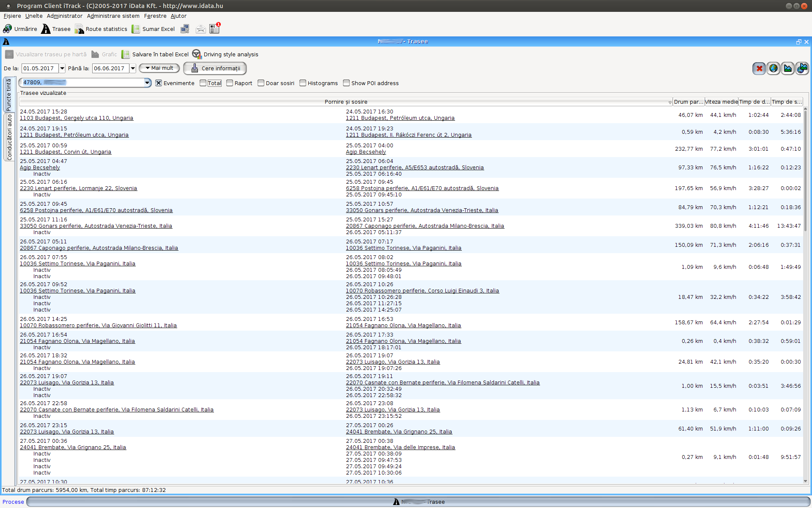Open the networked computers toolbar icon
Image resolution: width=812 pixels, height=508 pixels.
[x=185, y=29]
